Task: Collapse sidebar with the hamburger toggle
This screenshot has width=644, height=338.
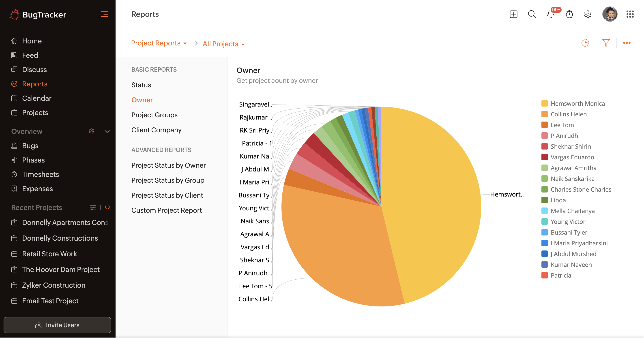Action: coord(104,14)
